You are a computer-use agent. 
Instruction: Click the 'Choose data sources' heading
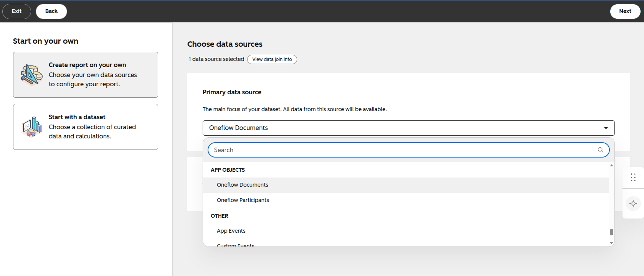pyautogui.click(x=225, y=44)
